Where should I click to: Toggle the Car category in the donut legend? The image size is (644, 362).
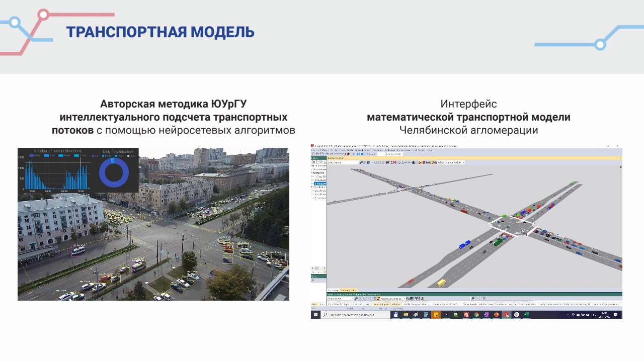pyautogui.click(x=95, y=156)
